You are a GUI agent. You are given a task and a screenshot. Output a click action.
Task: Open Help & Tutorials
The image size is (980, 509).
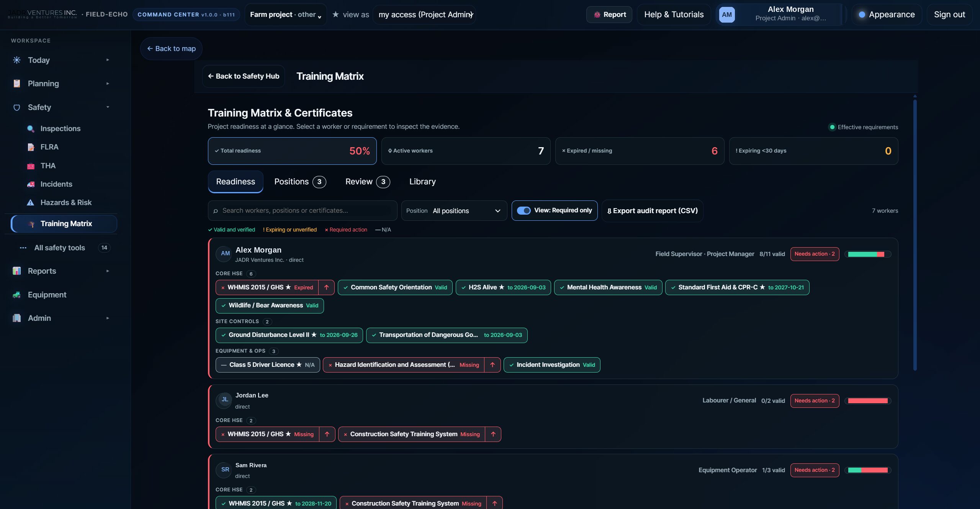tap(674, 15)
